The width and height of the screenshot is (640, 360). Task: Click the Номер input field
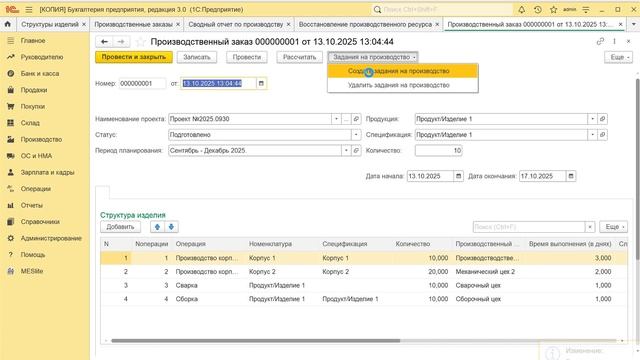pyautogui.click(x=142, y=83)
